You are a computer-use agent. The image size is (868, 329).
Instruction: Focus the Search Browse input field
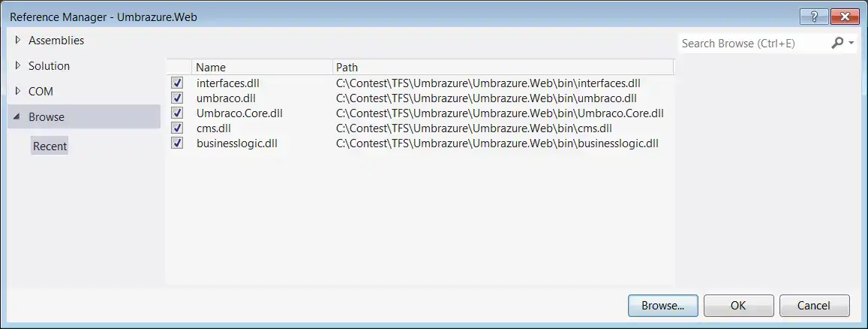tap(754, 43)
